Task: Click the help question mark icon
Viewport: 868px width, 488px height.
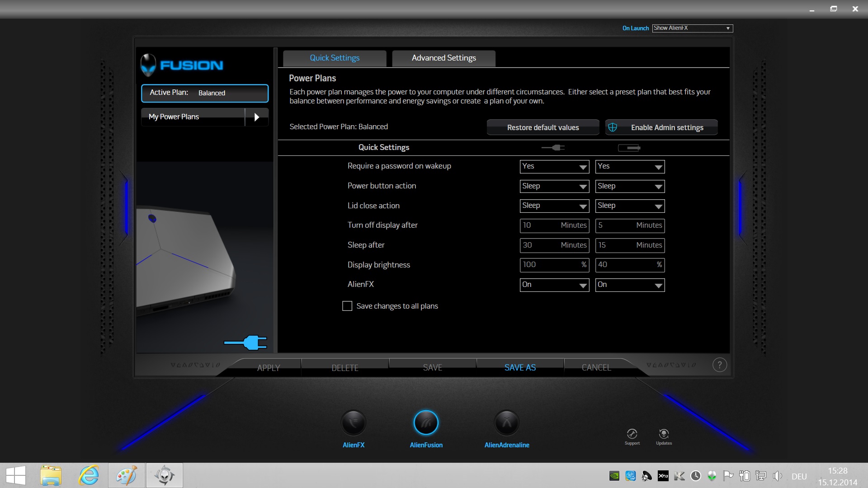Action: coord(720,365)
